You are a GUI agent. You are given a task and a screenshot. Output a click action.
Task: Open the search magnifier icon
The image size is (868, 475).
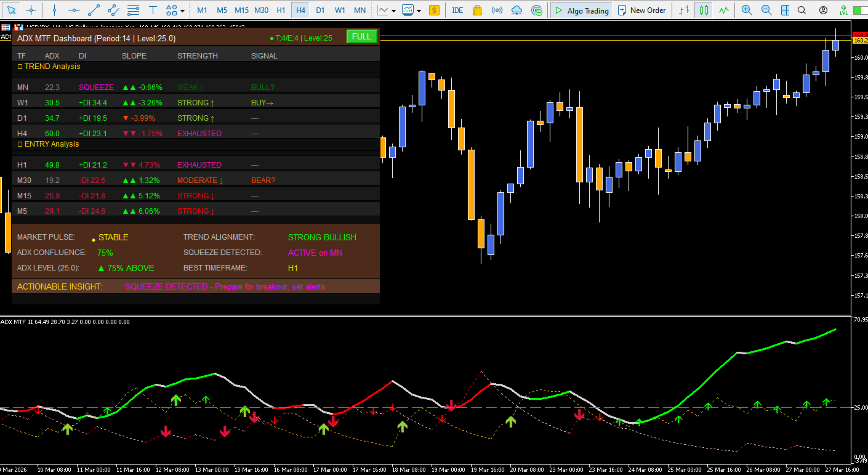[x=802, y=10]
